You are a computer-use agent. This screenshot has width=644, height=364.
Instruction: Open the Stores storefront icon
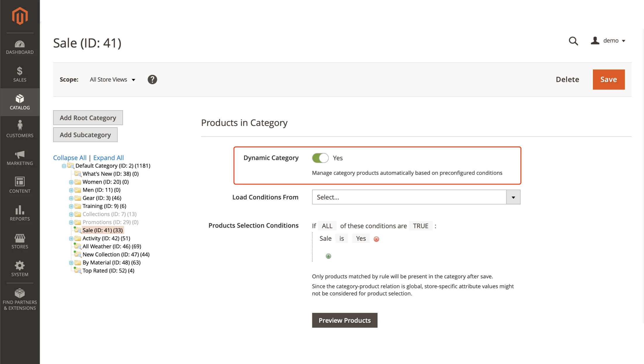pyautogui.click(x=20, y=241)
